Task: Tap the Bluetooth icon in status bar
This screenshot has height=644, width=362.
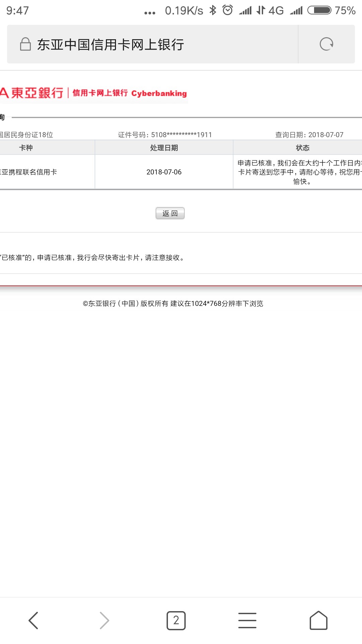Action: 213,10
